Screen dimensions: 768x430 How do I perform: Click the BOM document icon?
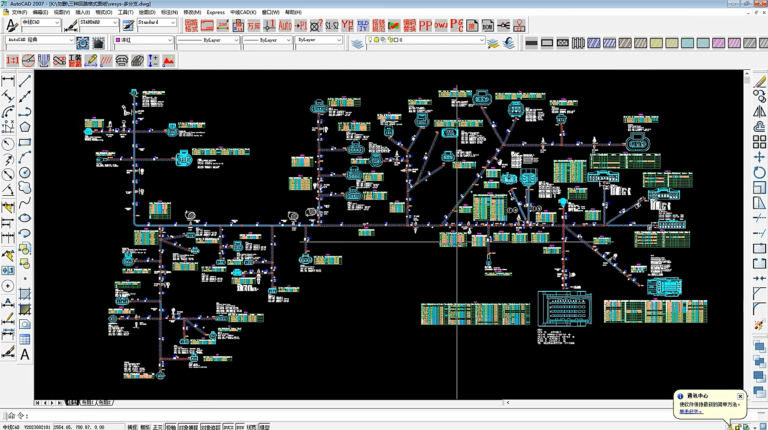point(488,25)
